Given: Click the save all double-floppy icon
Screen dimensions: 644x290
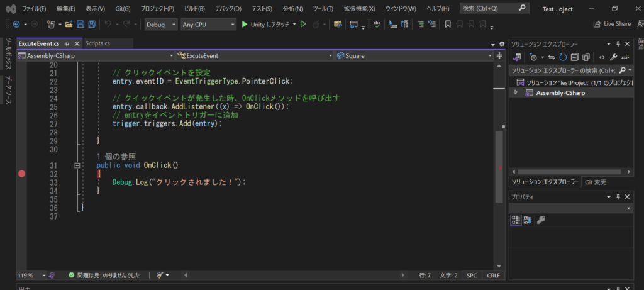Looking at the screenshot, I should click(92, 25).
